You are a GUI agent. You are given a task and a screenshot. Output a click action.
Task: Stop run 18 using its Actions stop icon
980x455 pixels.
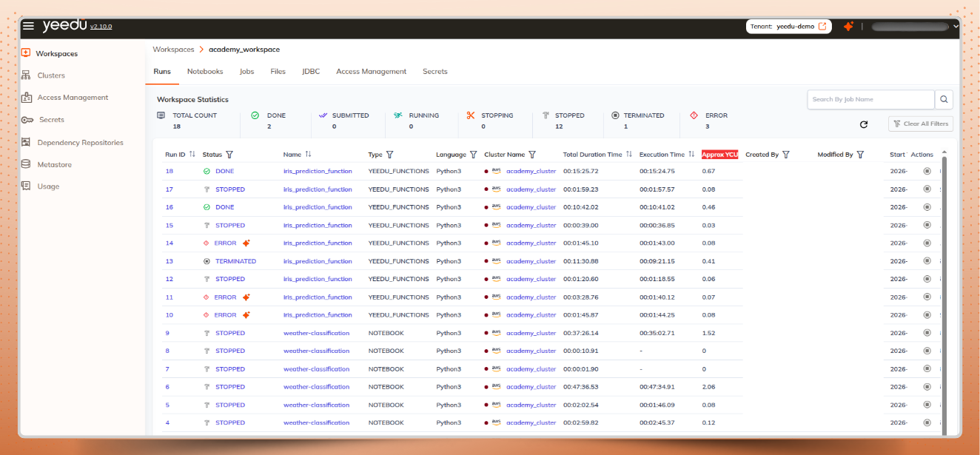point(927,171)
